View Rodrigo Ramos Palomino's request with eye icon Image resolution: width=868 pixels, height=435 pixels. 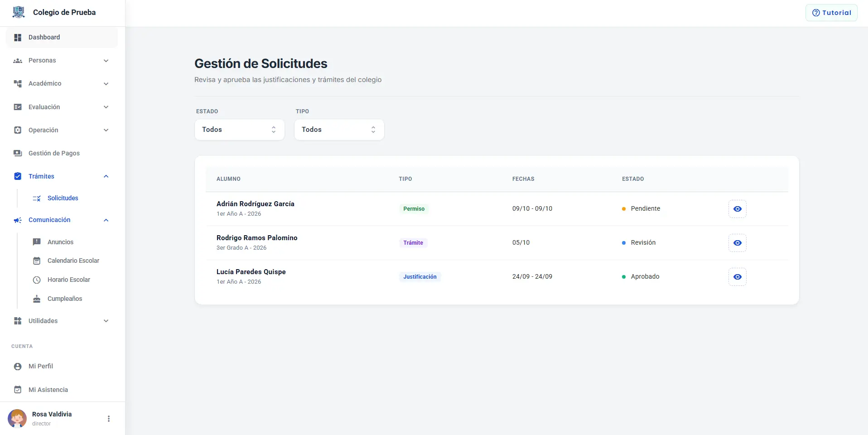(x=737, y=243)
